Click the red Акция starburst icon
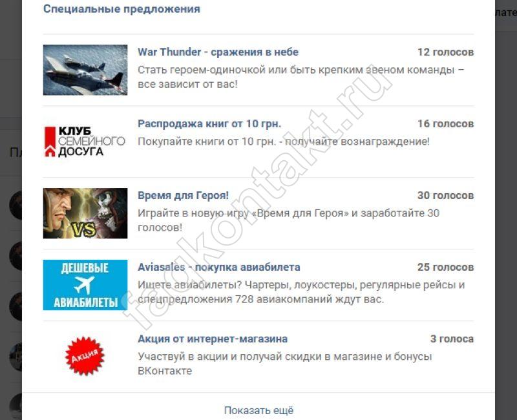This screenshot has width=517, height=420. click(85, 356)
